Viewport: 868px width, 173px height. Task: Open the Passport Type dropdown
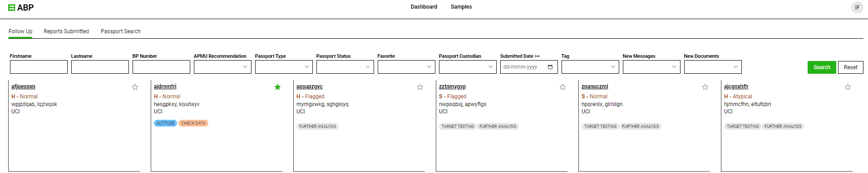(284, 67)
